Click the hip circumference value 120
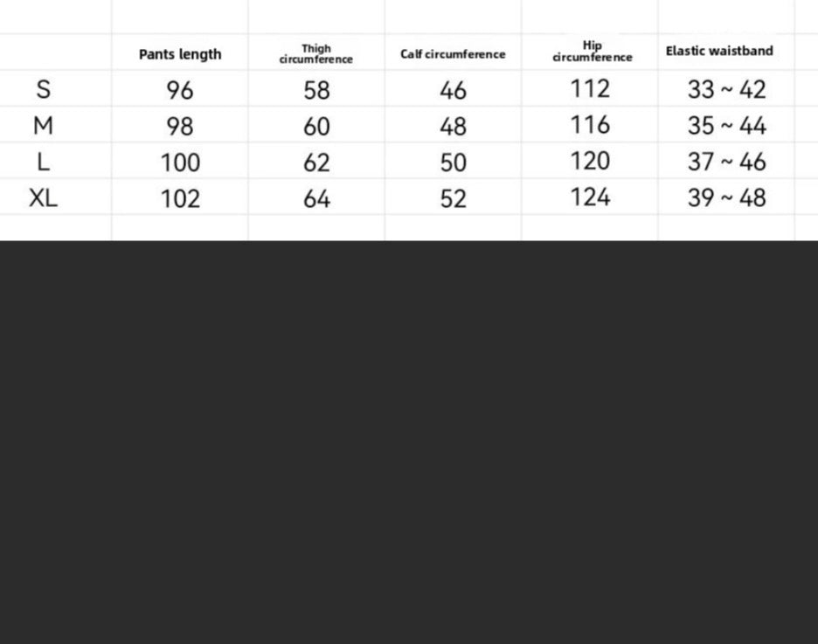818x644 pixels. click(x=590, y=162)
